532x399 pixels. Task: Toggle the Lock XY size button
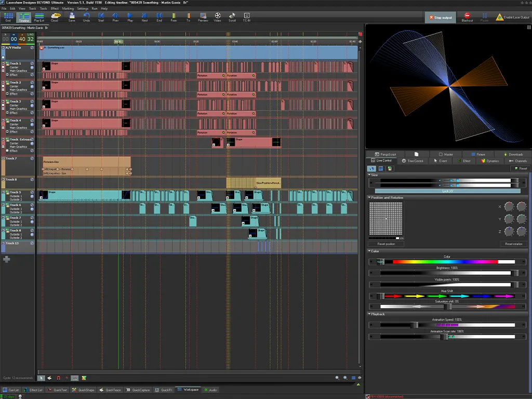coord(447,191)
